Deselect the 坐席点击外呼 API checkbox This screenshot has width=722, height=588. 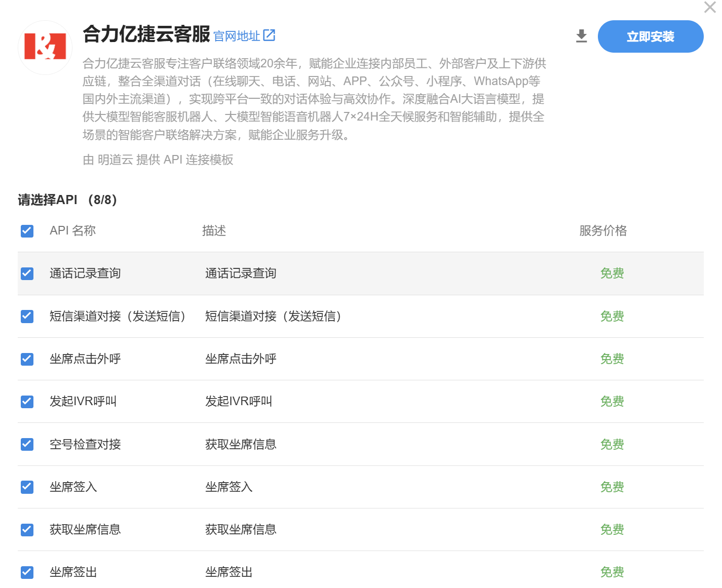pyautogui.click(x=27, y=359)
